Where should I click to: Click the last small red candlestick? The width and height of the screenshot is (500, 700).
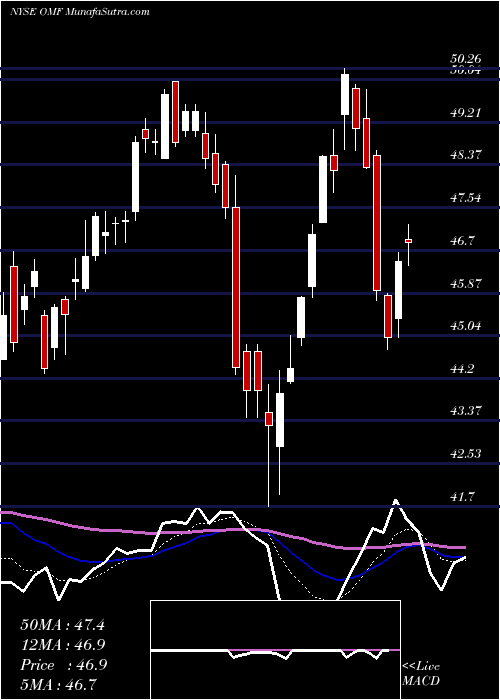[408, 241]
